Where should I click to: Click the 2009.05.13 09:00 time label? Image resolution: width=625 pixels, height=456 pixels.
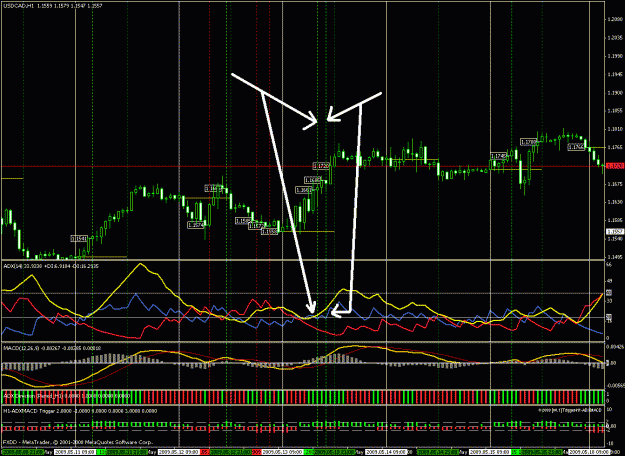(x=283, y=452)
